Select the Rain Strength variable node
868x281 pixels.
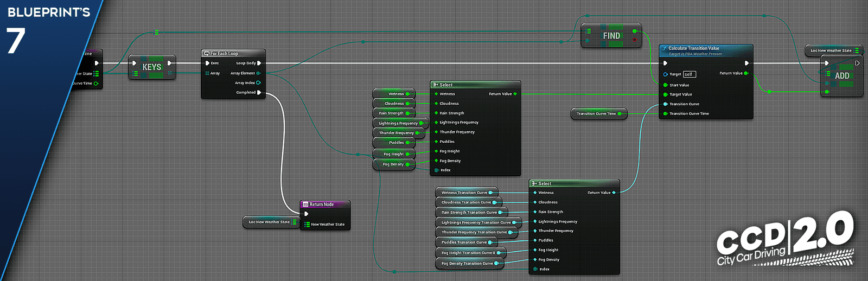click(394, 113)
